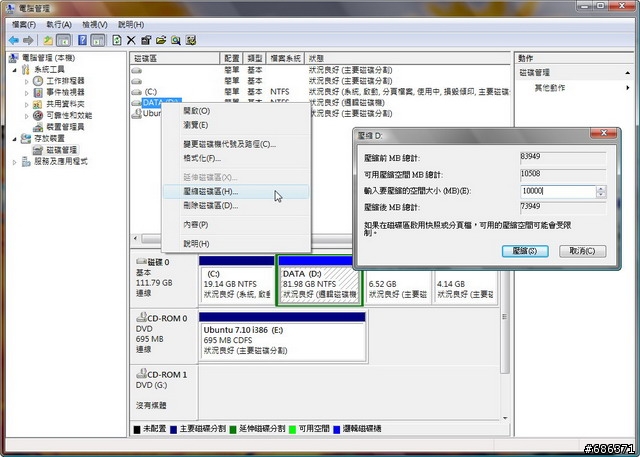Click the magnifier search toolbar icon
Image resolution: width=640 pixels, height=457 pixels.
[176, 40]
